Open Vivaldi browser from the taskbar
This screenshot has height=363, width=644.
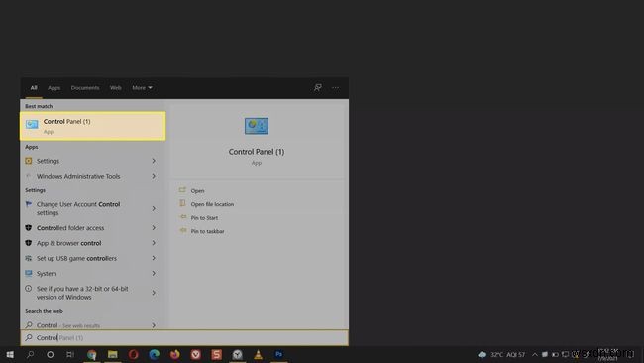196,354
